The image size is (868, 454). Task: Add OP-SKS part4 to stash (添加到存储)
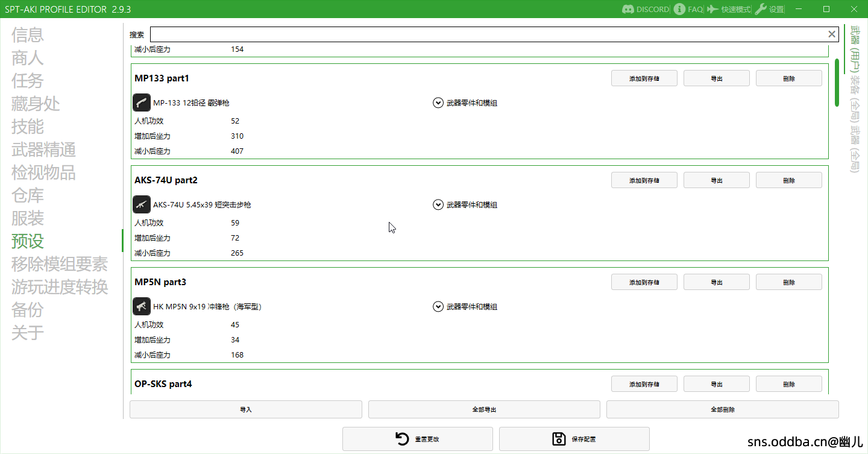(x=644, y=384)
